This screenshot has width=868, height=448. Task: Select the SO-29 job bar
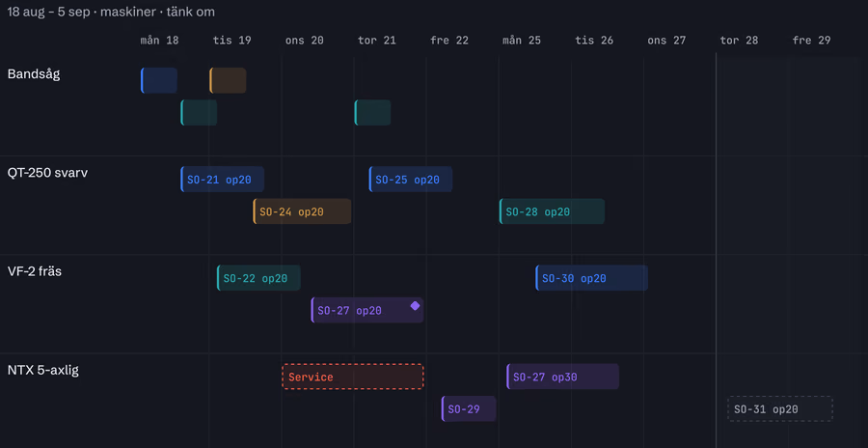[469, 408]
